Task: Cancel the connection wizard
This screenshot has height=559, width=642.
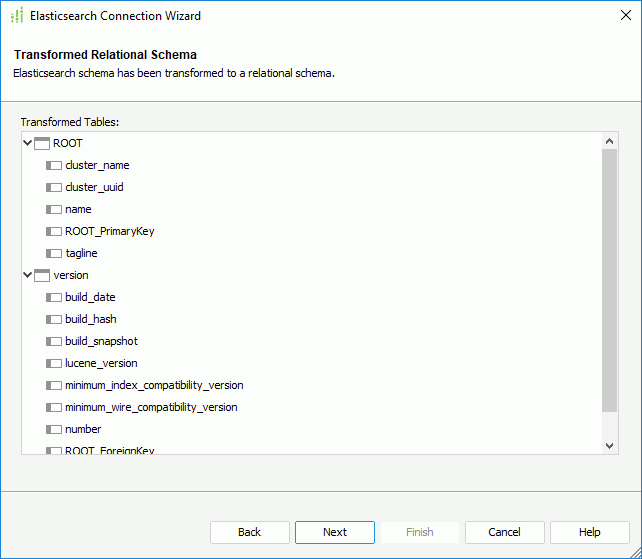Action: [x=504, y=532]
